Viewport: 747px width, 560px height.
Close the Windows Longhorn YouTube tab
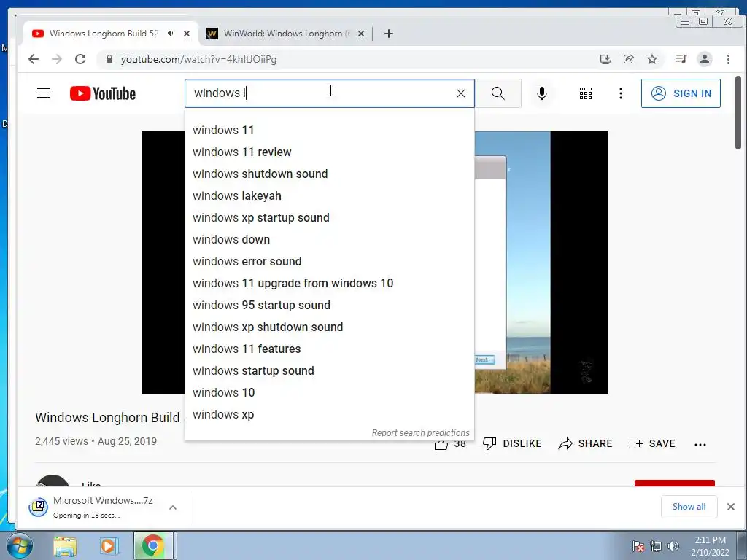pyautogui.click(x=187, y=34)
